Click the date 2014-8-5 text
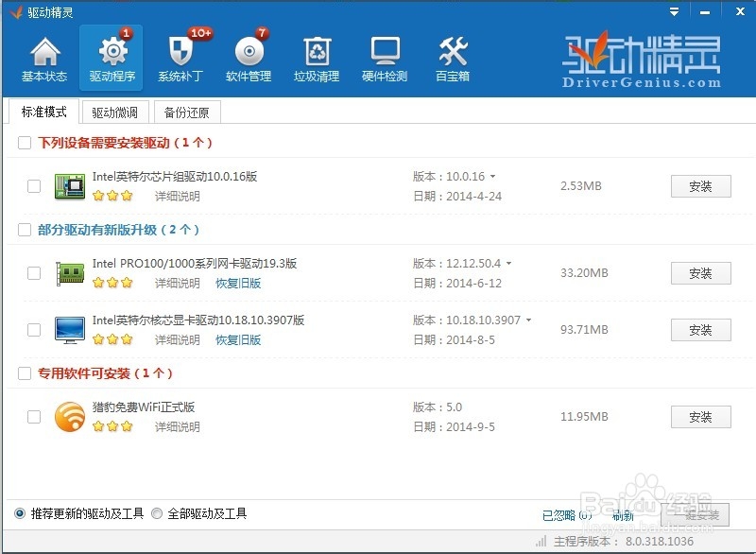This screenshot has height=554, width=756. coord(471,340)
